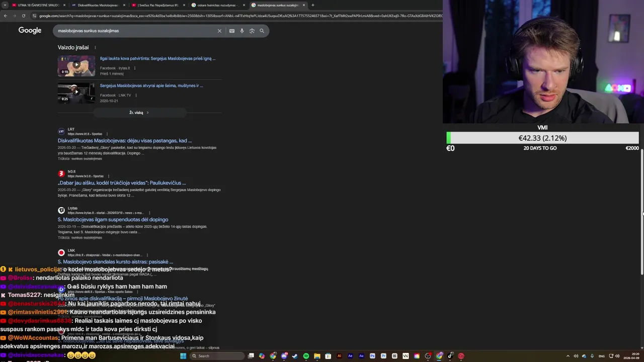Open link S. Maslobojevas ilgam suspenduotas dėl dopingo

113,220
